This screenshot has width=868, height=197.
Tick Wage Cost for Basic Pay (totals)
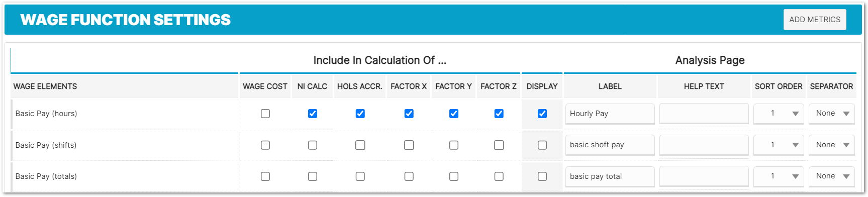(x=265, y=176)
